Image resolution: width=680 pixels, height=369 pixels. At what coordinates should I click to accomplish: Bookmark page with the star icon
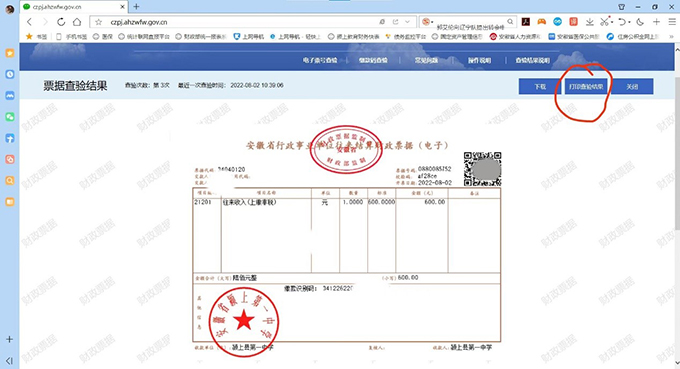click(98, 22)
